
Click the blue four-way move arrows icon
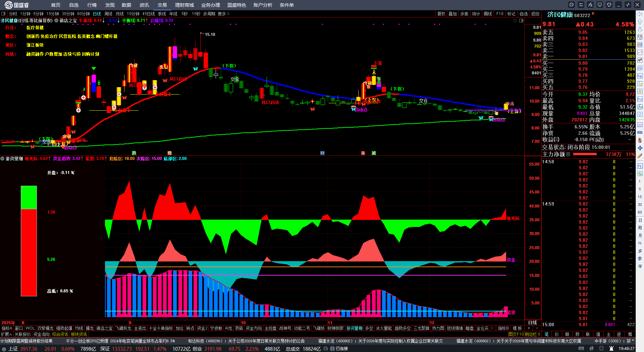[640, 148]
